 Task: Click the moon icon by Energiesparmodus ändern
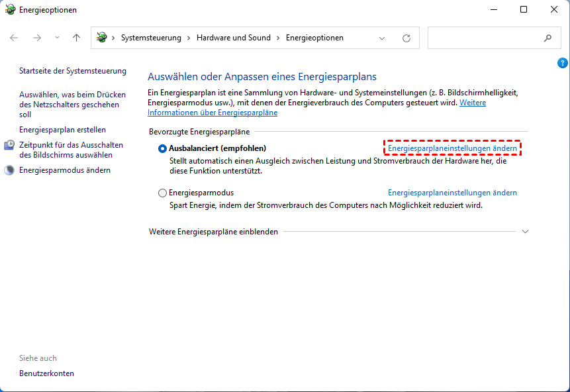click(9, 170)
